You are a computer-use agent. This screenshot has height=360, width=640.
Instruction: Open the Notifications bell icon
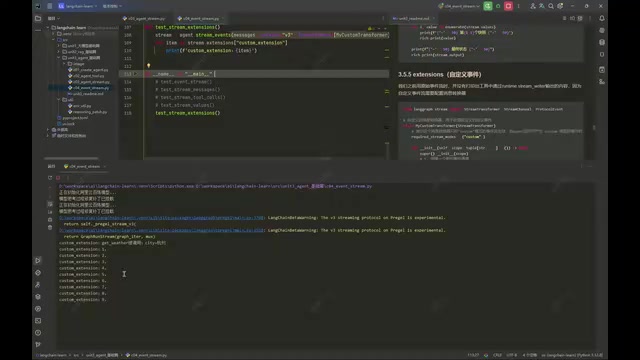tap(602, 18)
